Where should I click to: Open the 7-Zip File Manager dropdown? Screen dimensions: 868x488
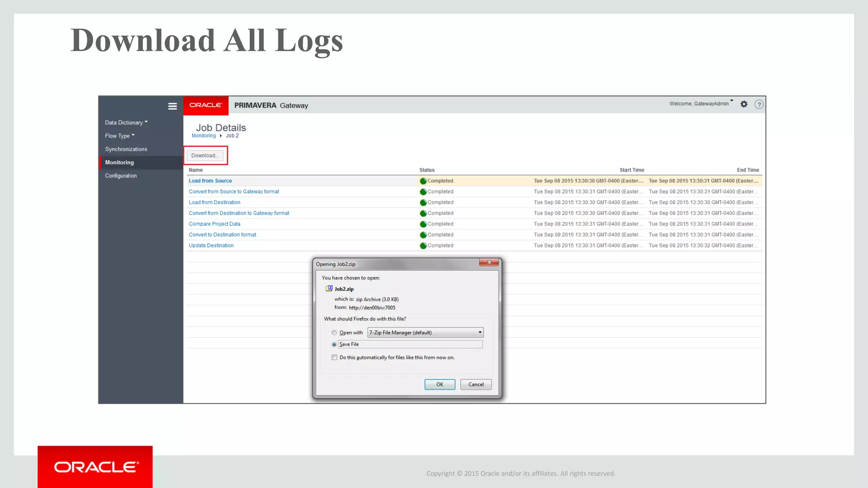click(426, 333)
